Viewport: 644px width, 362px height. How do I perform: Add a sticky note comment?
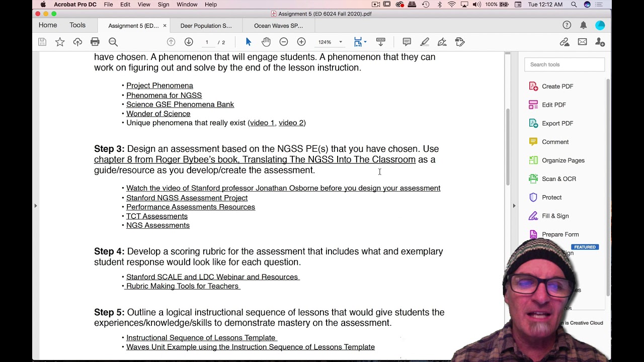407,42
